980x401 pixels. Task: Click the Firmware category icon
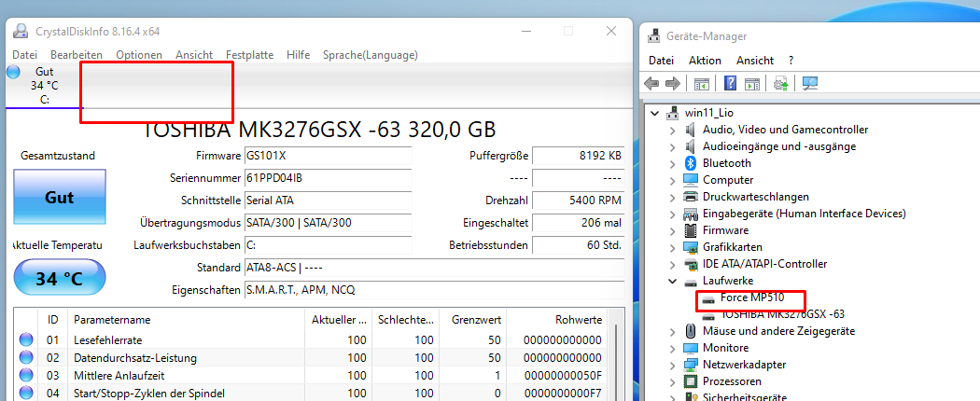click(x=691, y=230)
